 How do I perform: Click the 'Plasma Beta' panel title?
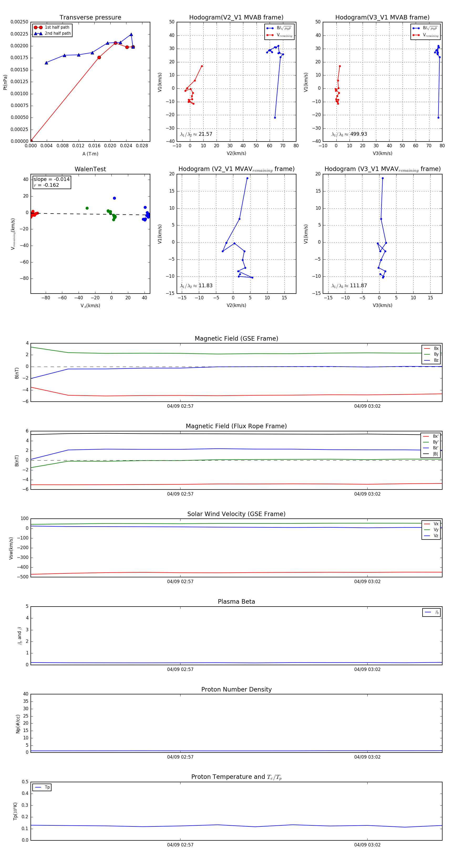click(236, 602)
